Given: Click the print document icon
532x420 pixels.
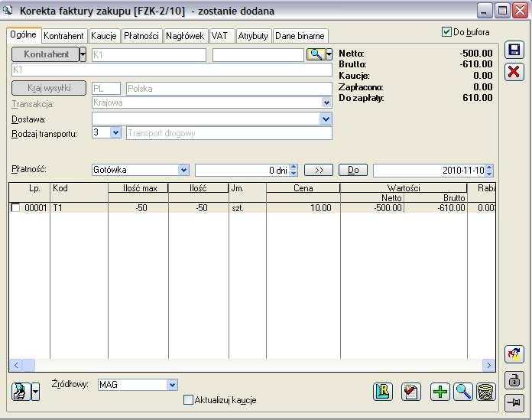Looking at the screenshot, I should point(21,392).
